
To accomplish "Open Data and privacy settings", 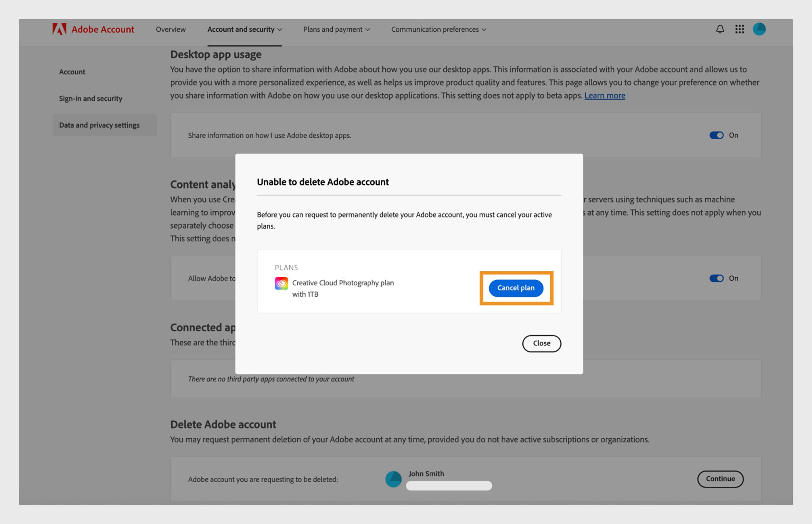I will coord(99,125).
